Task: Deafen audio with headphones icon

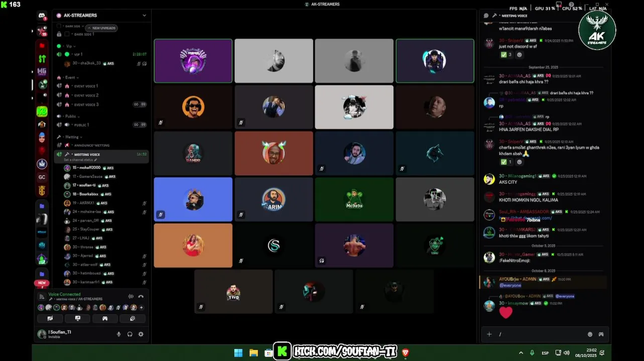Action: tap(130, 334)
